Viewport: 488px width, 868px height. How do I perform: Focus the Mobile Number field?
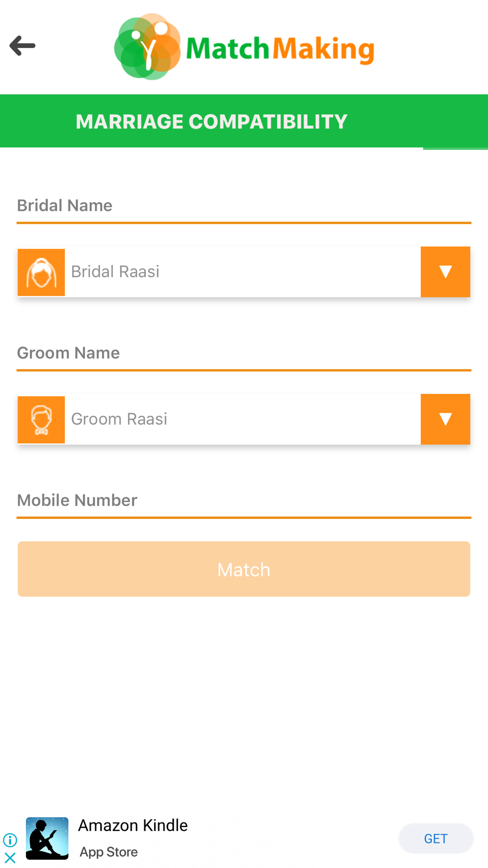(244, 501)
